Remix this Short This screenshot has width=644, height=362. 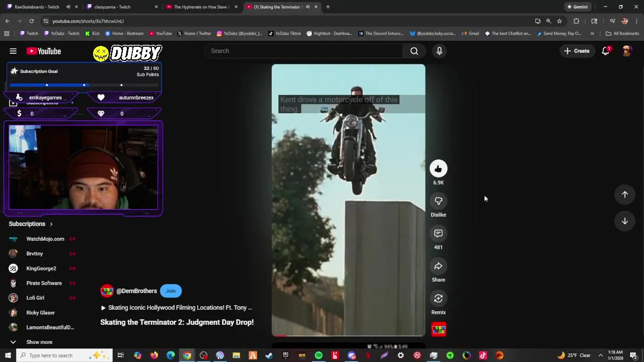pyautogui.click(x=438, y=299)
